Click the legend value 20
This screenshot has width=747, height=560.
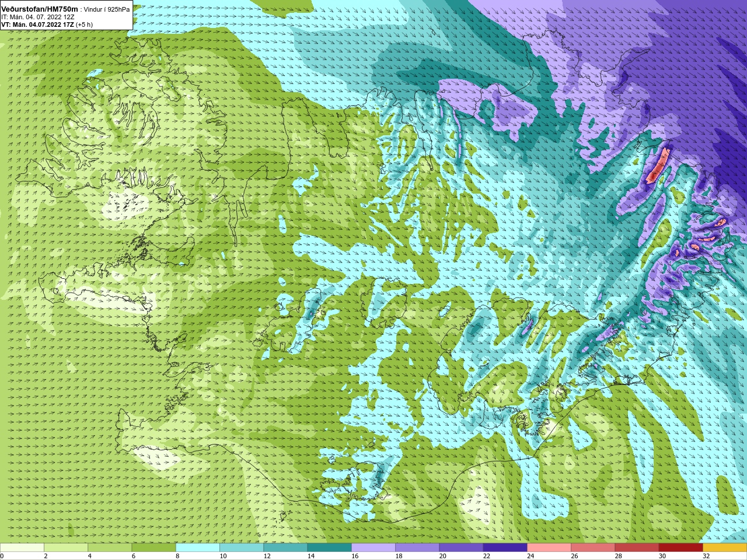tap(442, 556)
